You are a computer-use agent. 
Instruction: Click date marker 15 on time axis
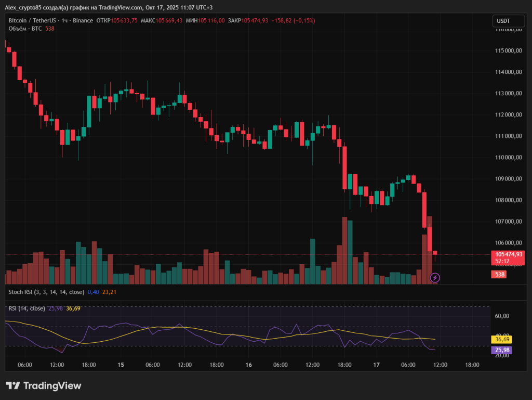[x=121, y=365]
